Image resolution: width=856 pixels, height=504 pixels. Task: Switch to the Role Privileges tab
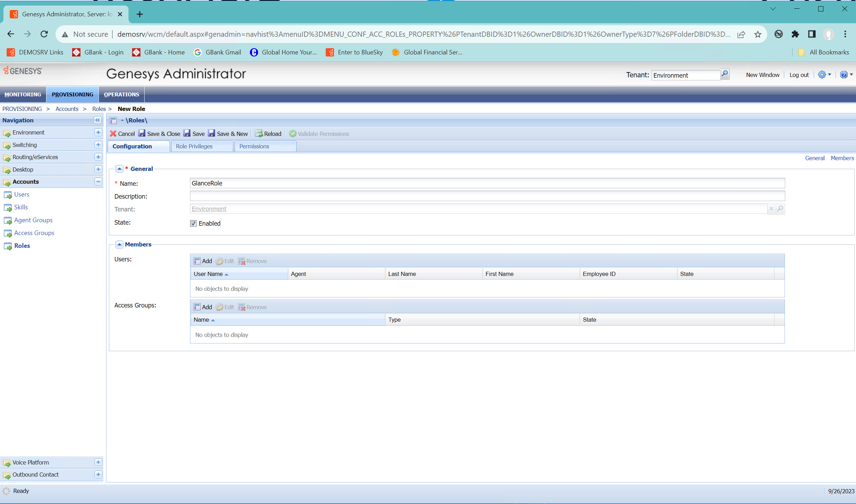point(202,146)
